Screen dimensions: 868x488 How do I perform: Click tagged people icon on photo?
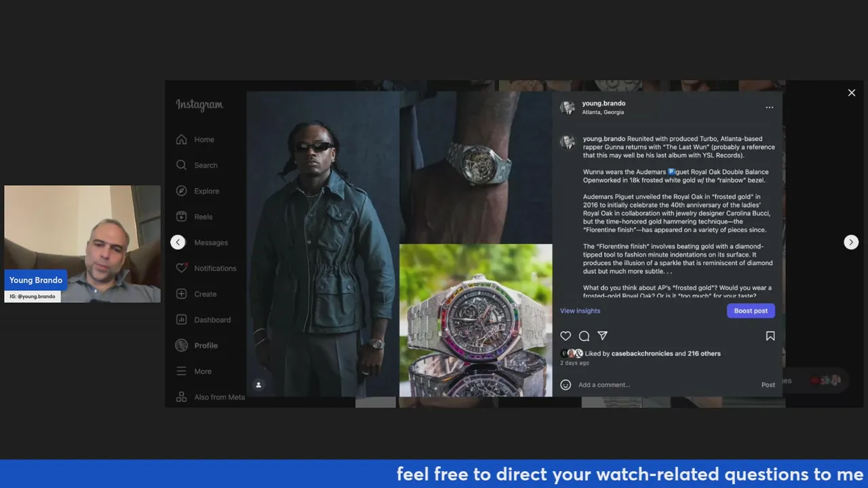point(258,384)
